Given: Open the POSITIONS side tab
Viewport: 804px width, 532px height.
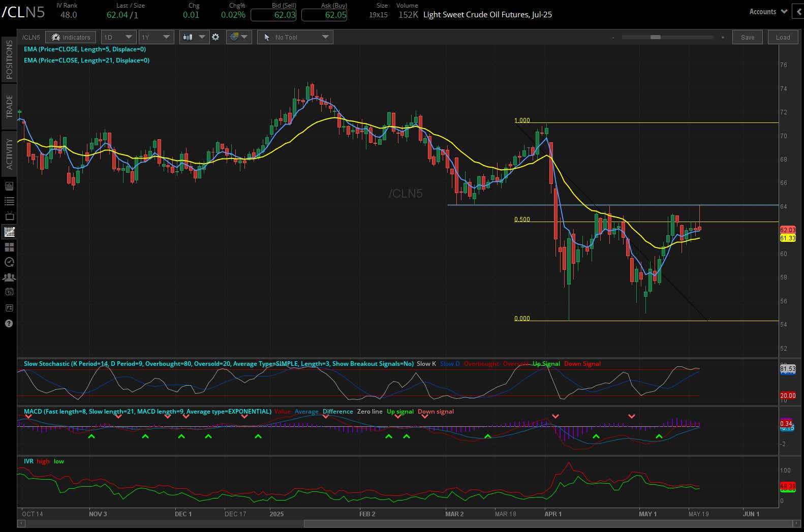Looking at the screenshot, I should [9, 59].
